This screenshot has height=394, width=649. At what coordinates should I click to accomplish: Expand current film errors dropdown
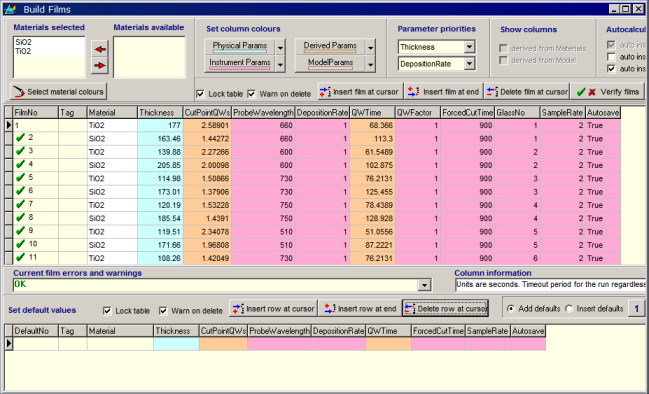pyautogui.click(x=424, y=285)
